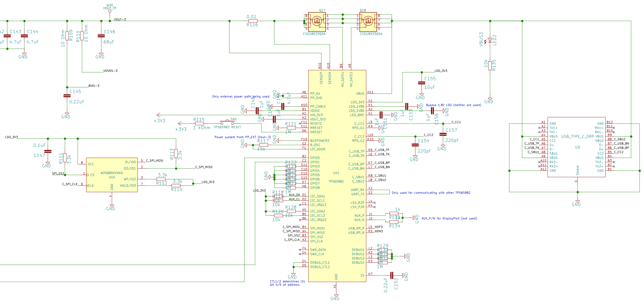Select the SPI_SSZ label at U10 pin 1
Viewport: 644px width, 306px height.
pyautogui.click(x=58, y=173)
